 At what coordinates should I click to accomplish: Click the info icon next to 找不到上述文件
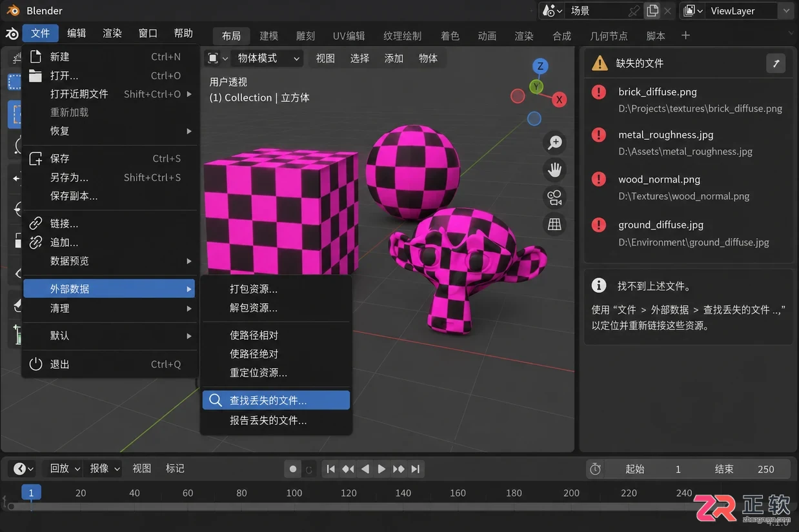click(599, 286)
